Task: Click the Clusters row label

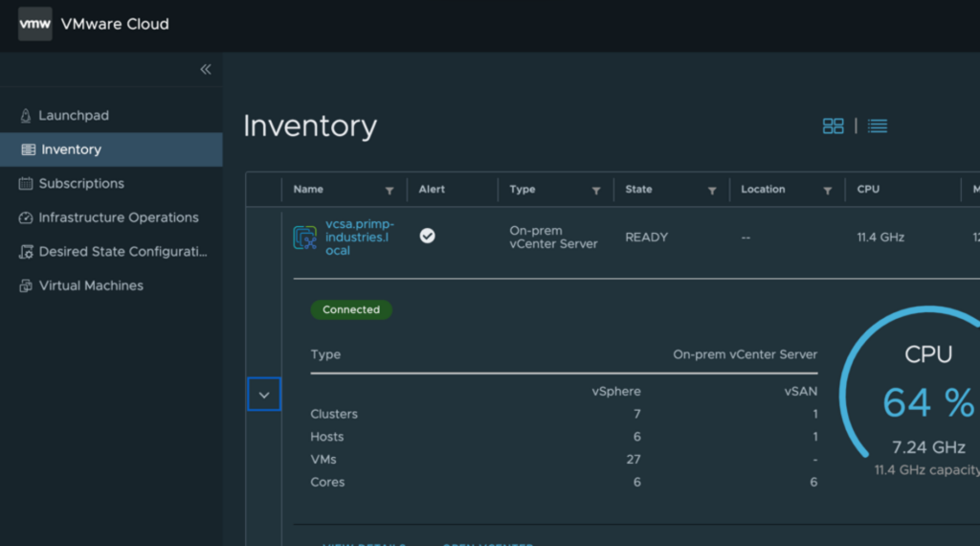Action: coord(334,414)
